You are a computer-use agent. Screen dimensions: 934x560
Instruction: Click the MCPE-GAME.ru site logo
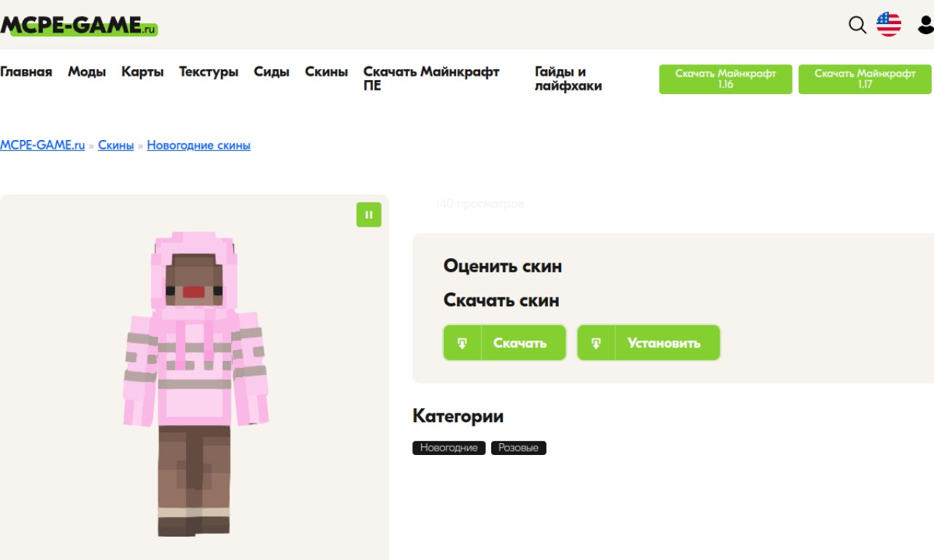click(x=79, y=26)
